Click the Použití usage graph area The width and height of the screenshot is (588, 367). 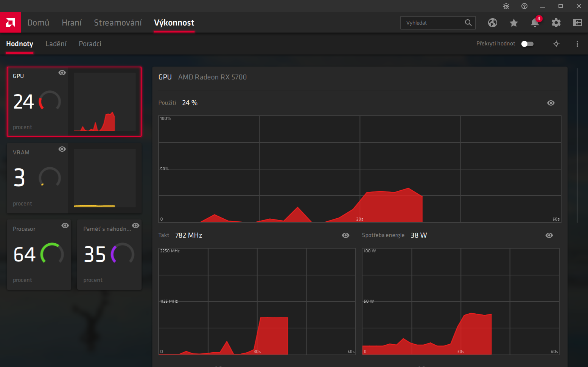point(359,169)
